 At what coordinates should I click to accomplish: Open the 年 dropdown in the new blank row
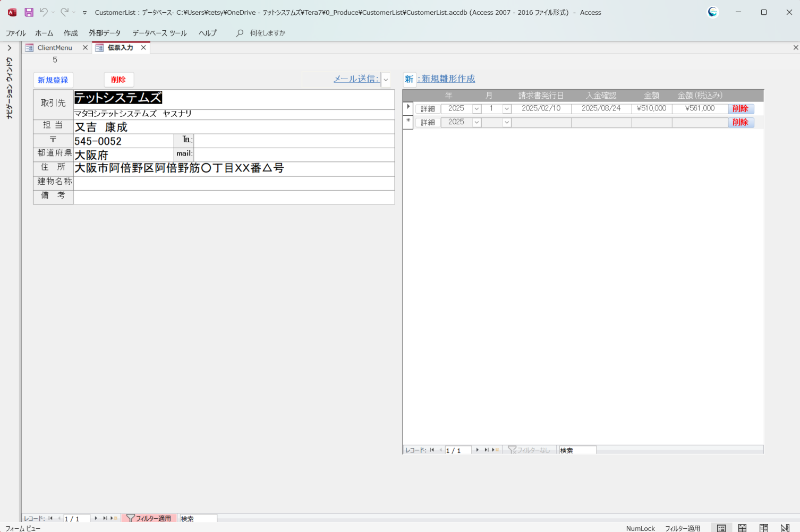476,123
